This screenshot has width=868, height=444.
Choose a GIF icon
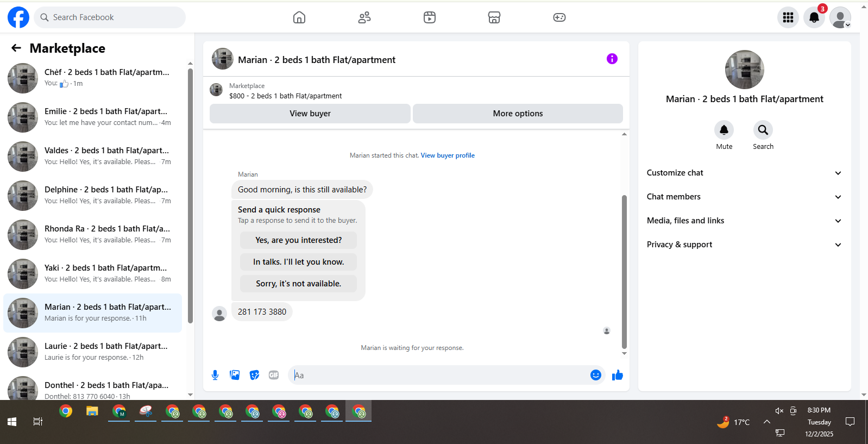tap(274, 375)
